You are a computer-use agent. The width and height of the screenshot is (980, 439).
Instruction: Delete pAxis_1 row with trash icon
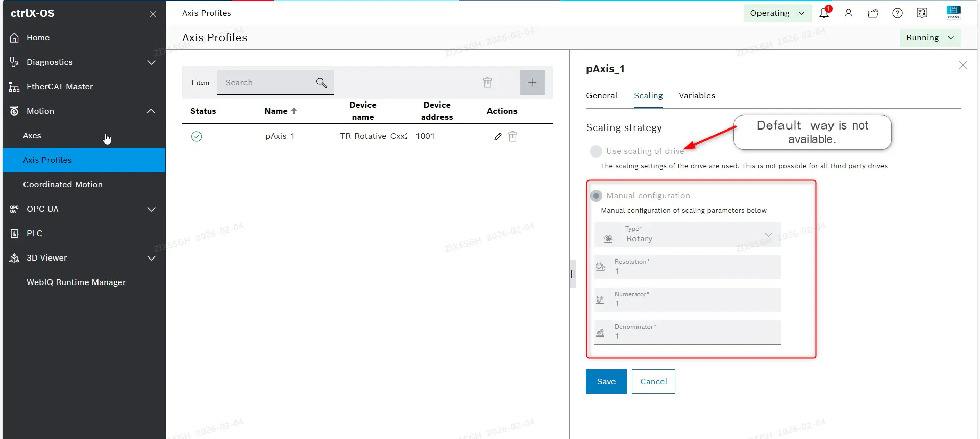(x=512, y=136)
